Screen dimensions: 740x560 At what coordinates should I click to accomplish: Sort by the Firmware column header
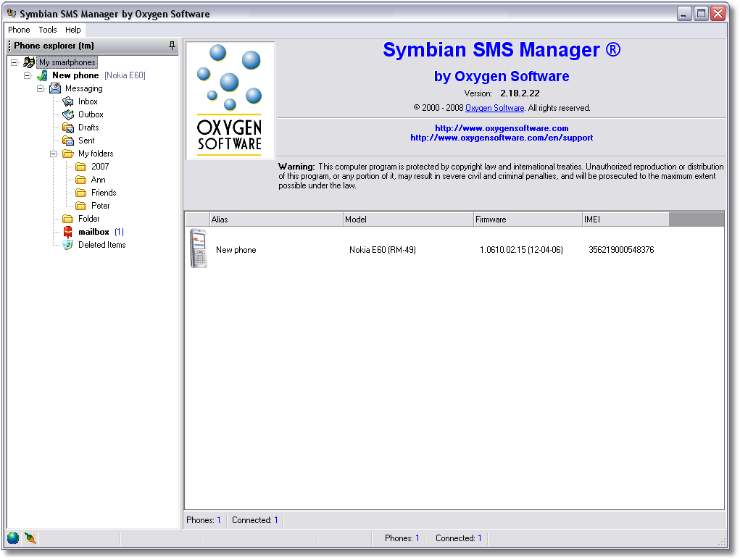click(528, 220)
